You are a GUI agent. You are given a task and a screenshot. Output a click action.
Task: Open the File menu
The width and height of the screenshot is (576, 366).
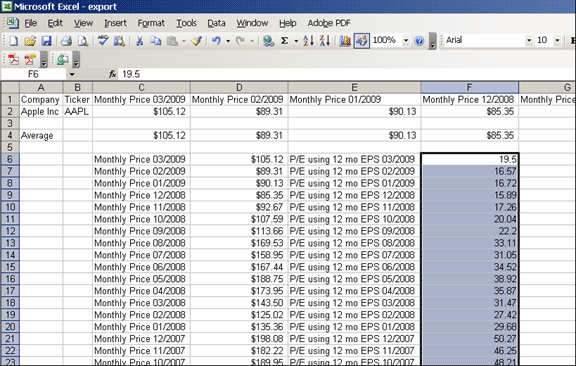[x=30, y=23]
